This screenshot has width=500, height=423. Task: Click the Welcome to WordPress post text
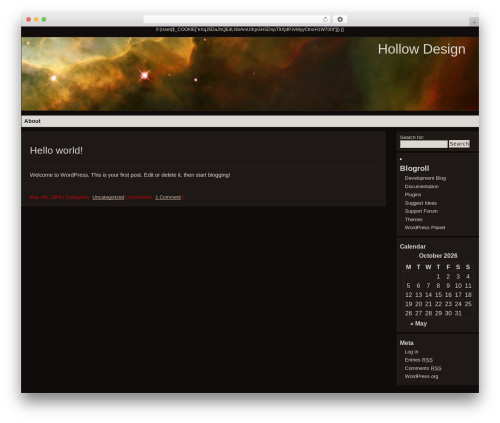point(130,175)
